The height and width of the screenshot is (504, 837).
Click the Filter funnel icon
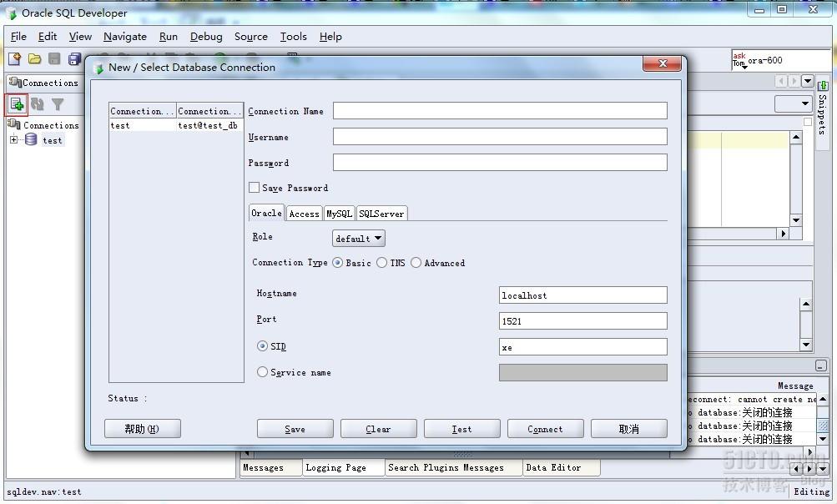point(57,104)
